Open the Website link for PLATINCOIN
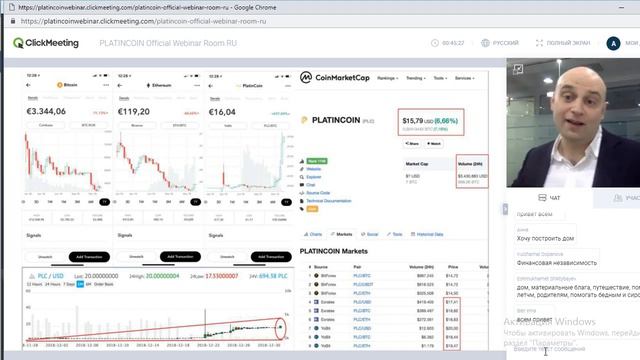Image resolution: width=640 pixels, height=360 pixels. coord(313,169)
